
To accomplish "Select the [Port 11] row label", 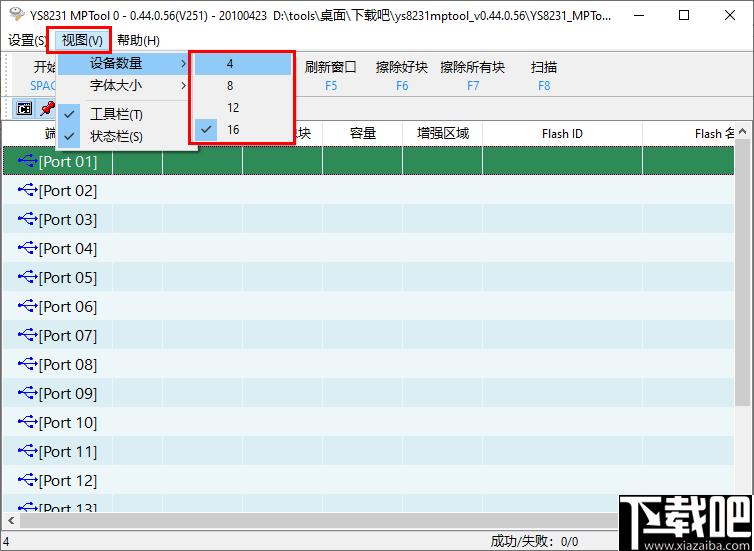I will tap(68, 451).
